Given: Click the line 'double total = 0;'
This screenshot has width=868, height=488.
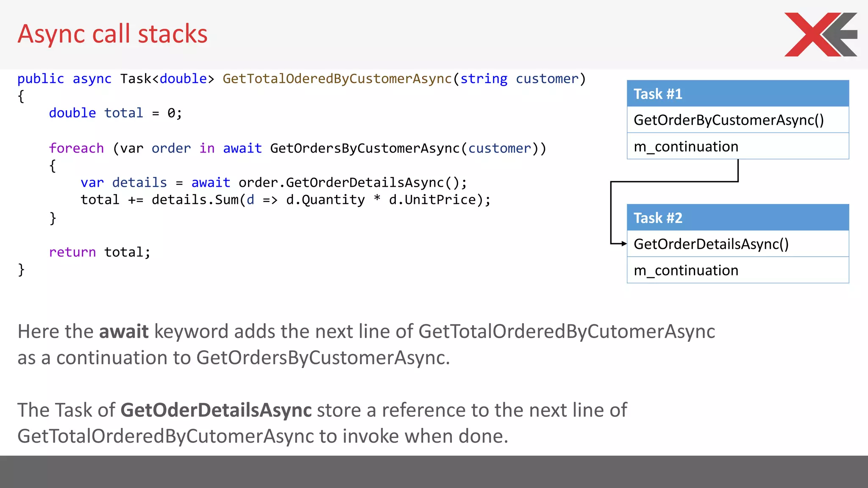Looking at the screenshot, I should pos(116,113).
